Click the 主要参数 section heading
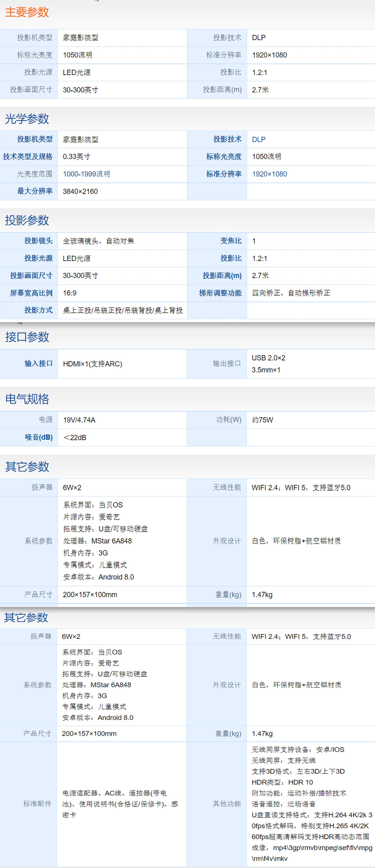 27,12
